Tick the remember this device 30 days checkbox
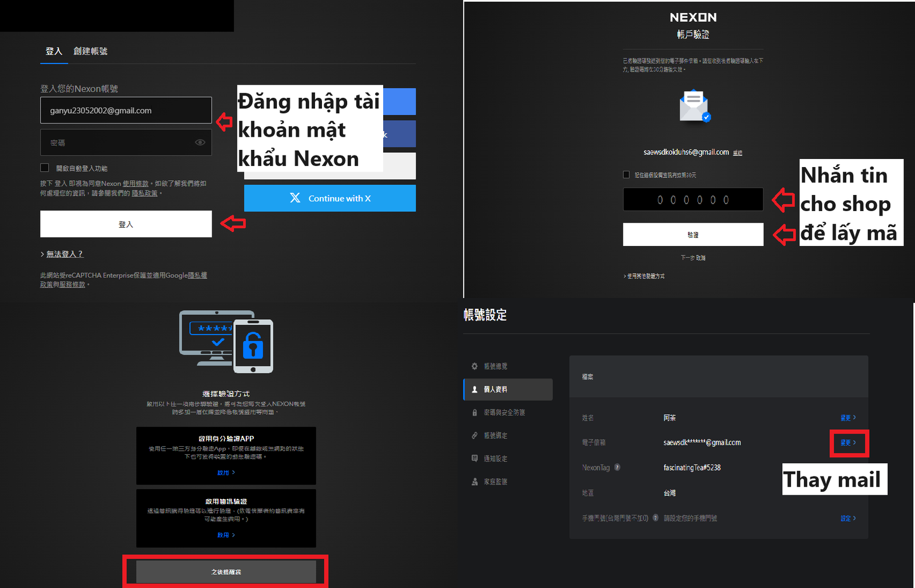This screenshot has height=588, width=915. click(626, 174)
